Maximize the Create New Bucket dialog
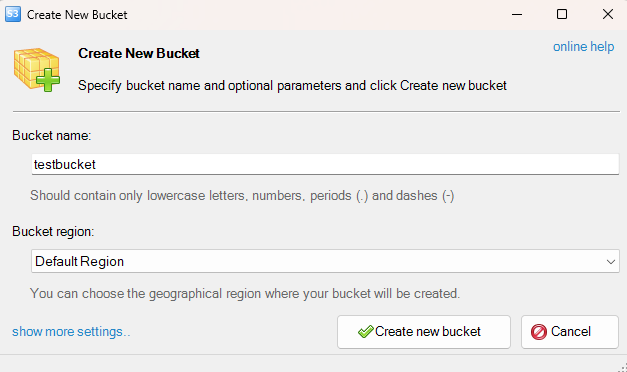 562,14
